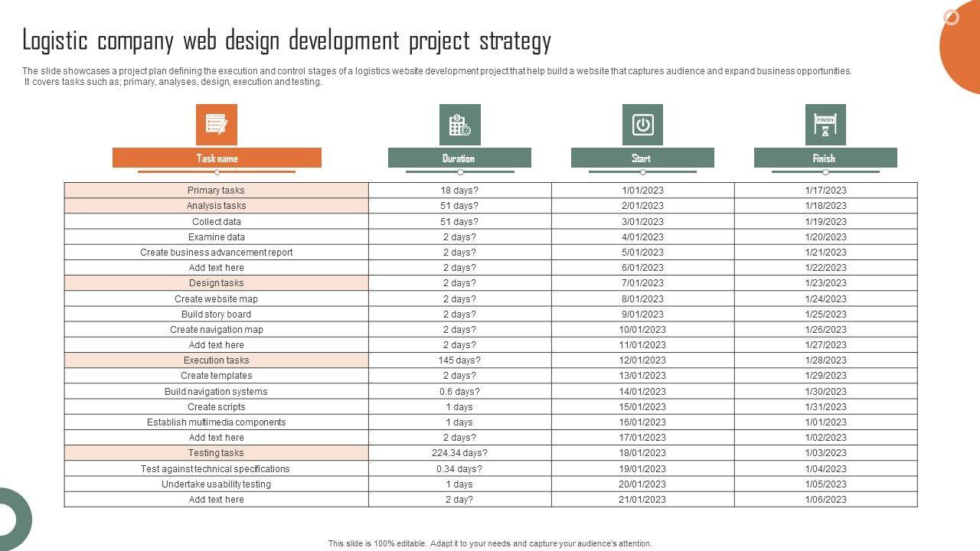Screen dimensions: 980x551
Task: Click finish date "1/19/2023"
Action: tap(825, 221)
